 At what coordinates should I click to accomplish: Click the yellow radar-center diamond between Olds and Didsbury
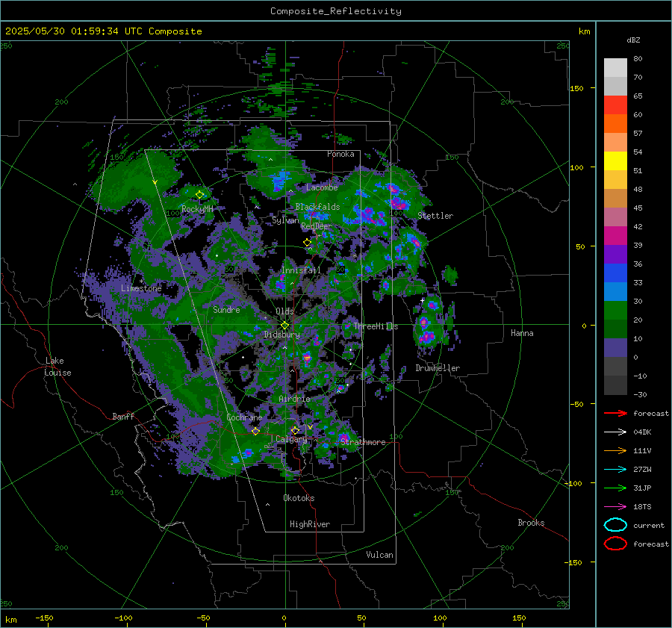(x=284, y=326)
